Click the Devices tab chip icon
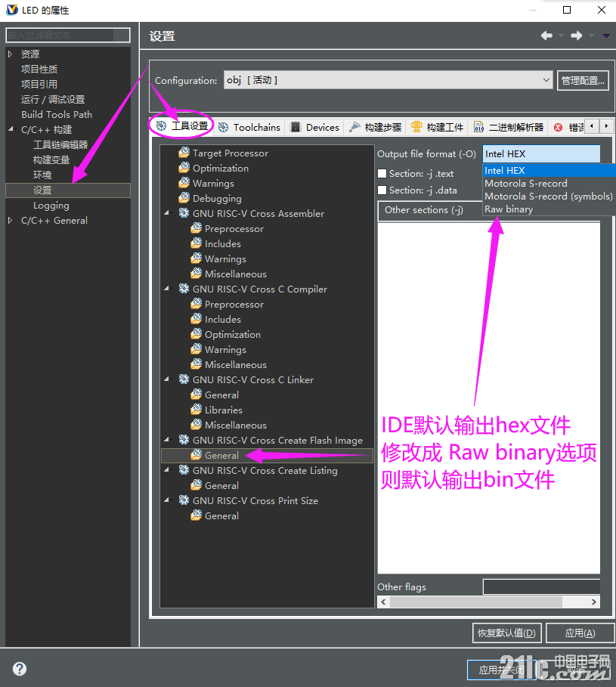The height and width of the screenshot is (687, 616). (296, 127)
